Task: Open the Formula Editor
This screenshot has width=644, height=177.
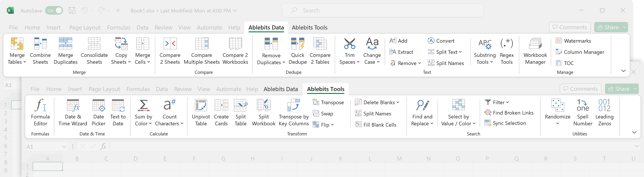Action: coord(40,112)
